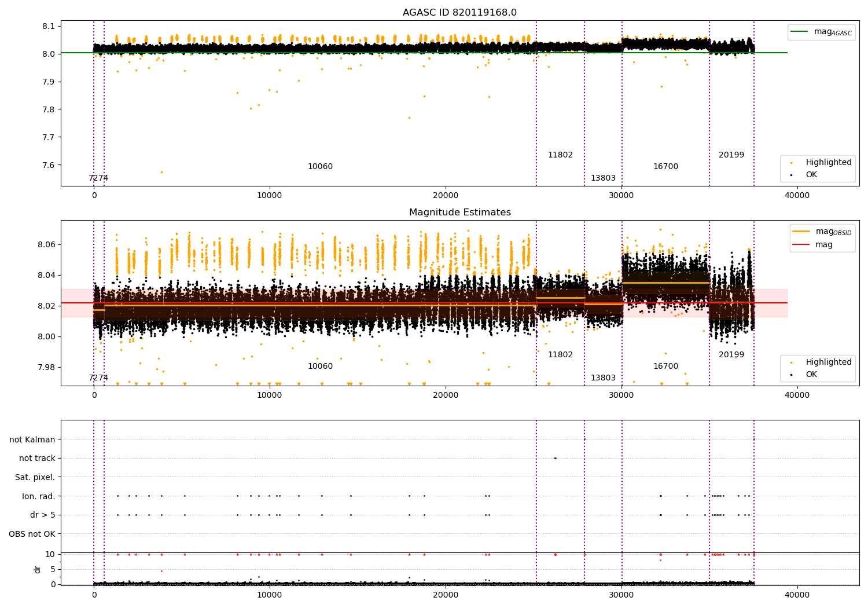The height and width of the screenshot is (608, 868).
Task: Click the lone orange outlier near 7.57 magnitude
Action: (x=161, y=172)
